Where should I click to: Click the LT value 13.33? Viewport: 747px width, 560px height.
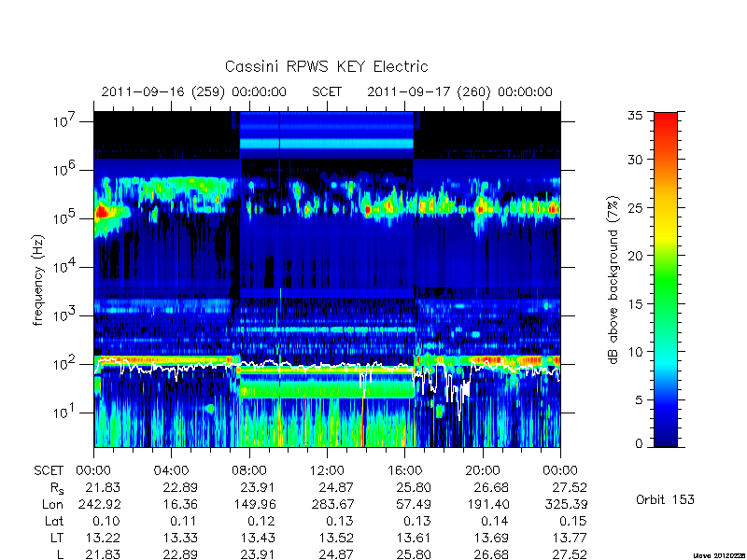(x=180, y=538)
